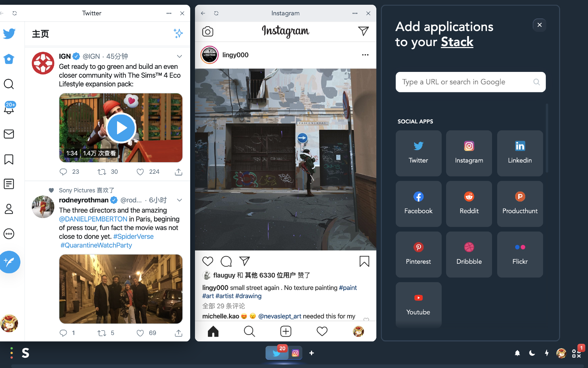Expand the IGN tweet options chevron
Image resolution: width=588 pixels, height=368 pixels.
point(179,56)
